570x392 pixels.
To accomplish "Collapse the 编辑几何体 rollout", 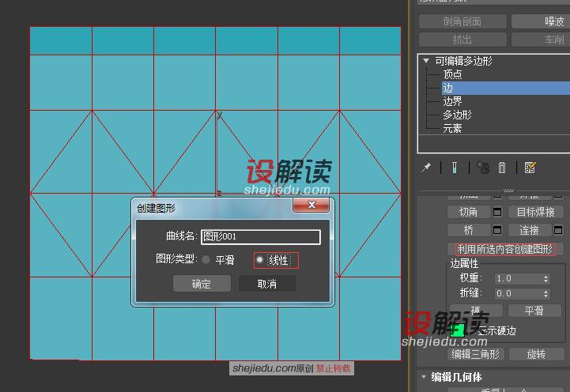I will click(424, 377).
